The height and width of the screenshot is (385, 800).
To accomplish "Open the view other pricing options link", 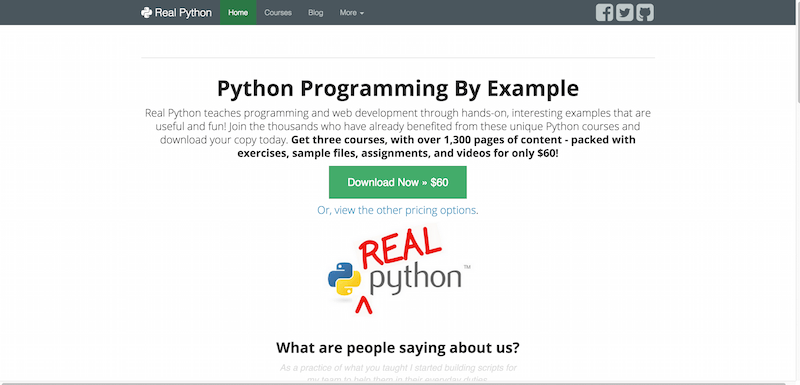I will click(x=398, y=210).
